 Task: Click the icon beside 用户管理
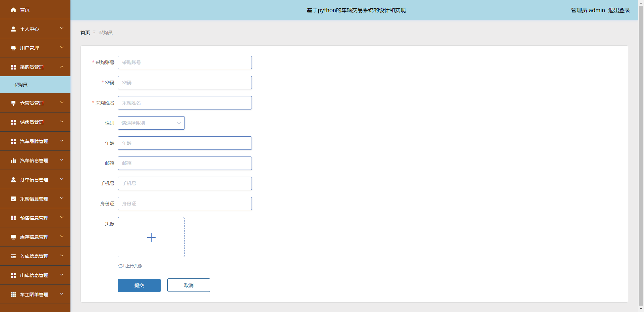tap(13, 48)
